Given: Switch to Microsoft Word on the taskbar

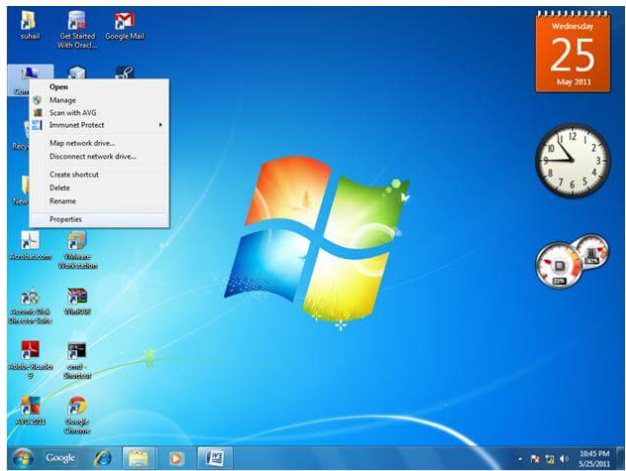Looking at the screenshot, I should click(215, 458).
